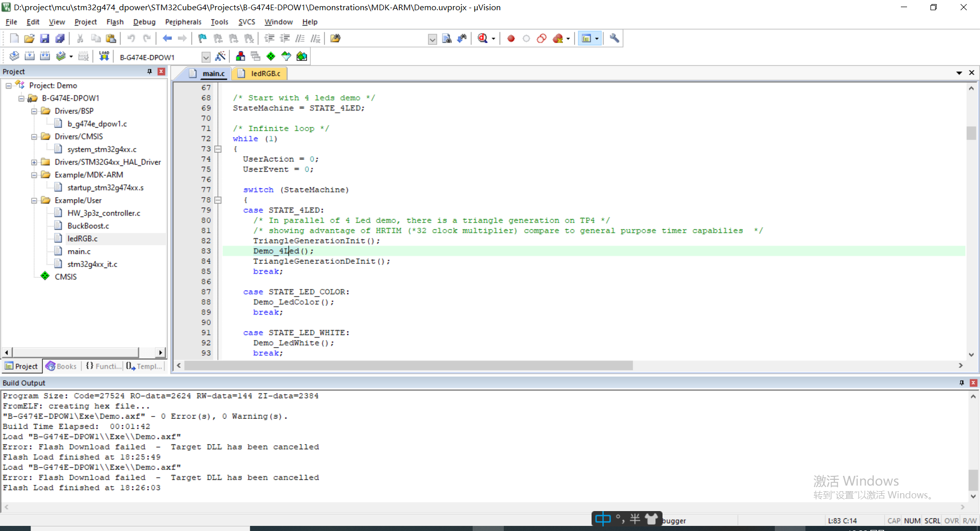This screenshot has height=531, width=980.
Task: Start debug session with red magnifier icon
Action: click(482, 38)
